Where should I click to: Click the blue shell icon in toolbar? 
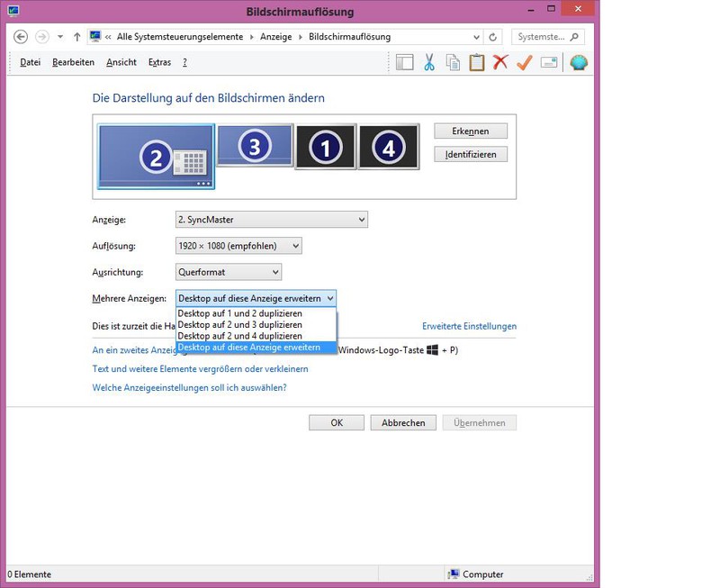click(x=579, y=62)
